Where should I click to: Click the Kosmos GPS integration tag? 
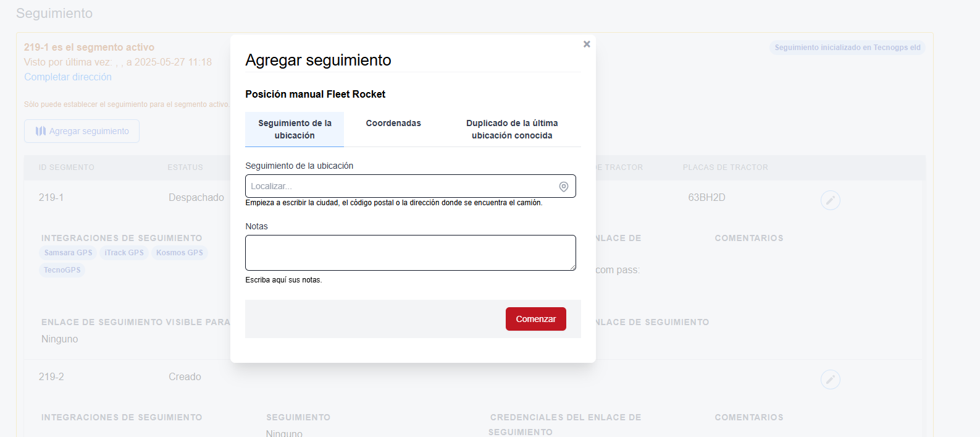(x=180, y=253)
